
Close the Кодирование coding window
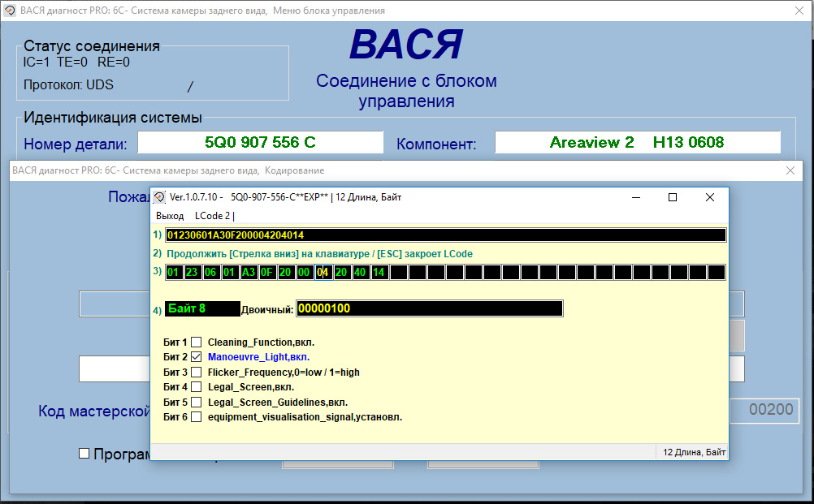coord(790,170)
